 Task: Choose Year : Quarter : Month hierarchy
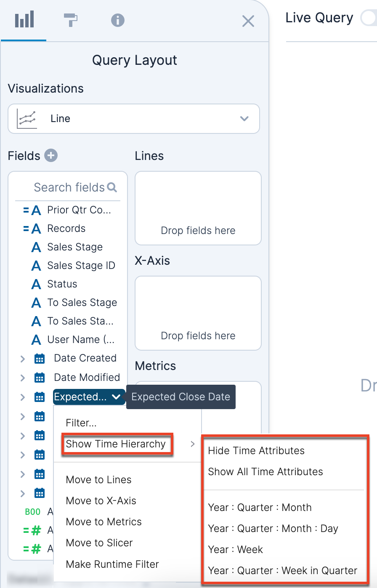tap(260, 508)
